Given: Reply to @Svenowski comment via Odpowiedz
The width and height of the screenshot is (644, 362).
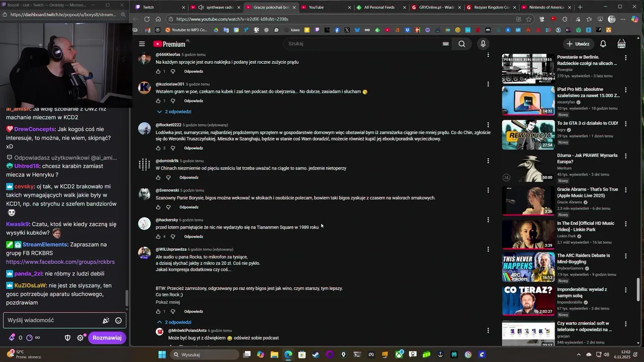Looking at the screenshot, I should pos(189,207).
